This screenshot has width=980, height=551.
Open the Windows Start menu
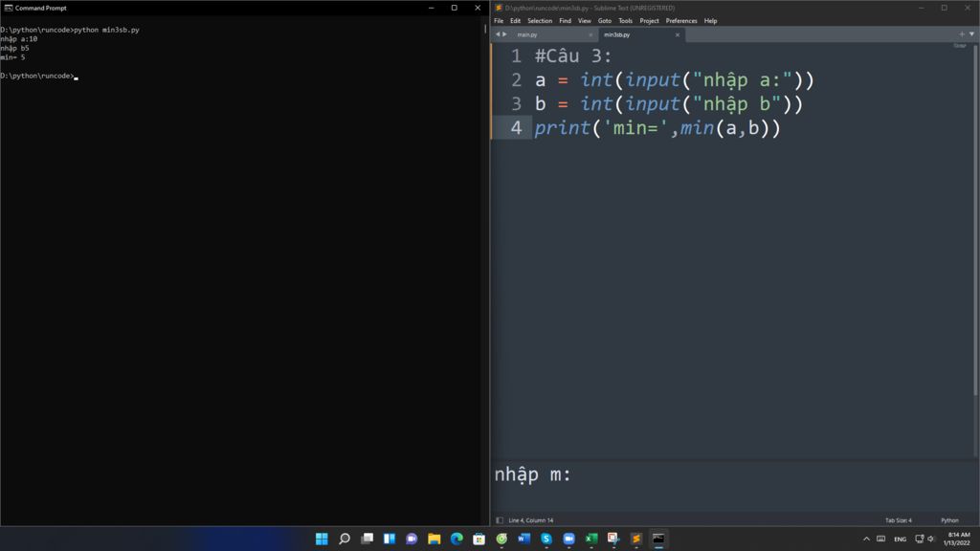[x=322, y=539]
